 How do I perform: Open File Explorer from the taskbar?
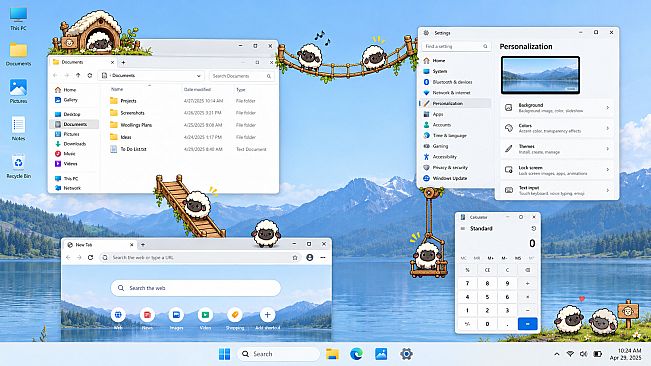coord(332,354)
